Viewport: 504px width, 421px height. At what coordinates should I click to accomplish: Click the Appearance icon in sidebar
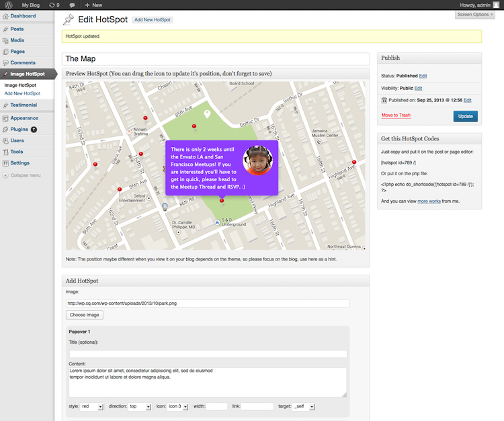[5, 118]
